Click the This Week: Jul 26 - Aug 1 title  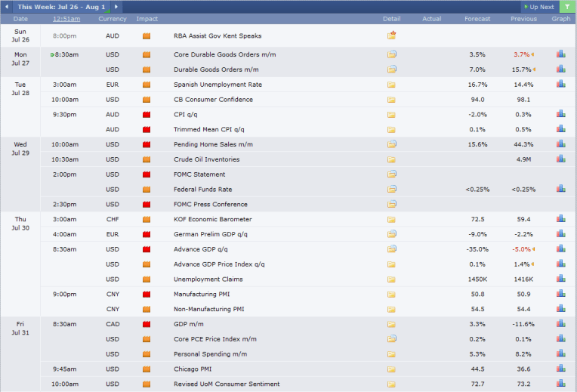(61, 7)
